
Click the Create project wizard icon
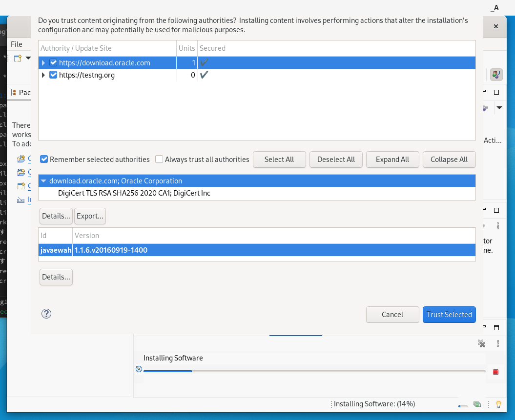[21, 186]
